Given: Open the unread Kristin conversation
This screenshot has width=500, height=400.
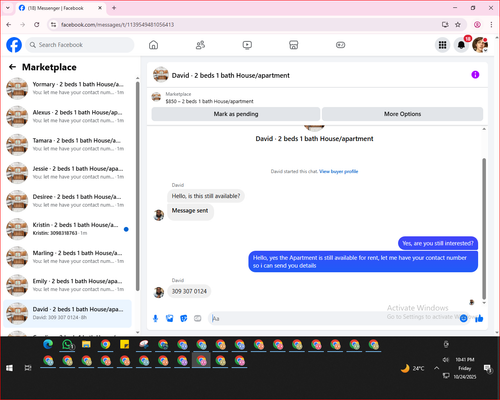Looking at the screenshot, I should click(x=68, y=229).
